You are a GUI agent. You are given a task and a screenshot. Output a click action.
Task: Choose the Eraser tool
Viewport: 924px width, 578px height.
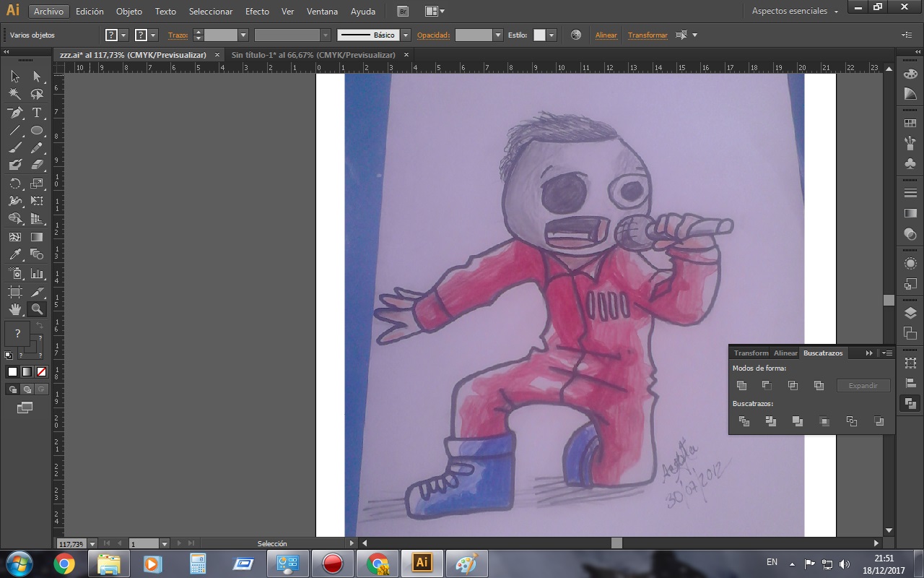tap(37, 165)
